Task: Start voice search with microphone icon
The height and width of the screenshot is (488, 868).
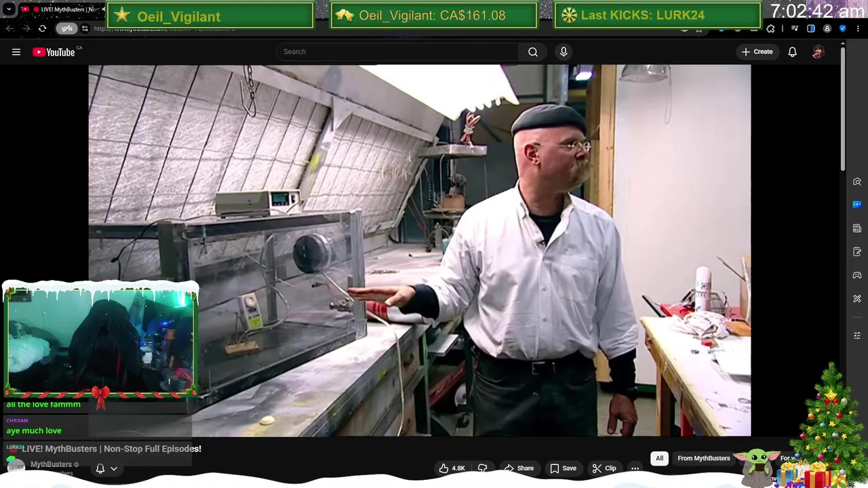Action: pos(564,52)
